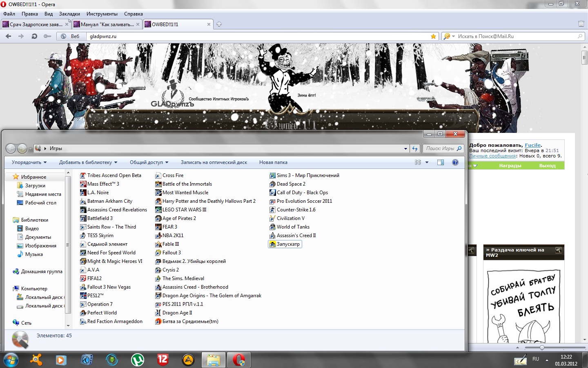The image size is (588, 368).
Task: Expand the Упорядочить dropdown
Action: [29, 162]
